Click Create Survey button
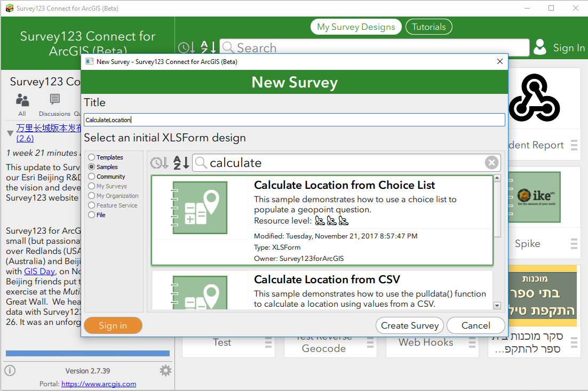This screenshot has width=588, height=391. pyautogui.click(x=409, y=325)
